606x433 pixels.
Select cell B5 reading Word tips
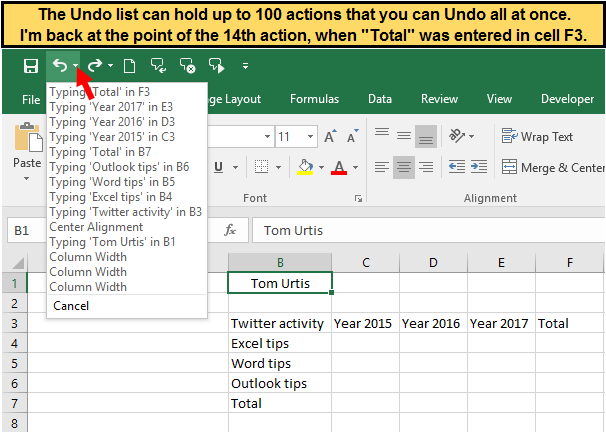(280, 363)
